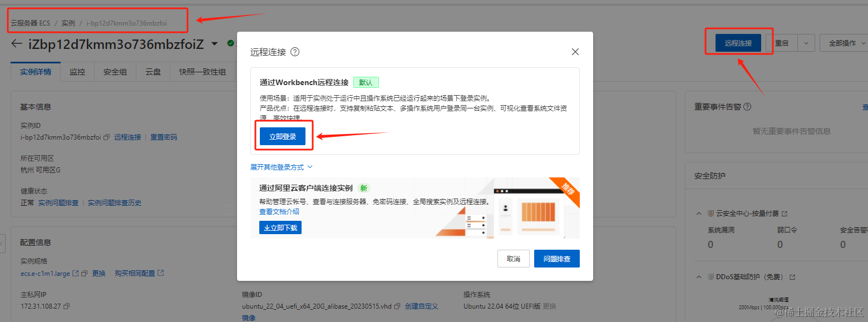Click the 远程连接 button at top right
This screenshot has height=322, width=868.
pos(738,43)
